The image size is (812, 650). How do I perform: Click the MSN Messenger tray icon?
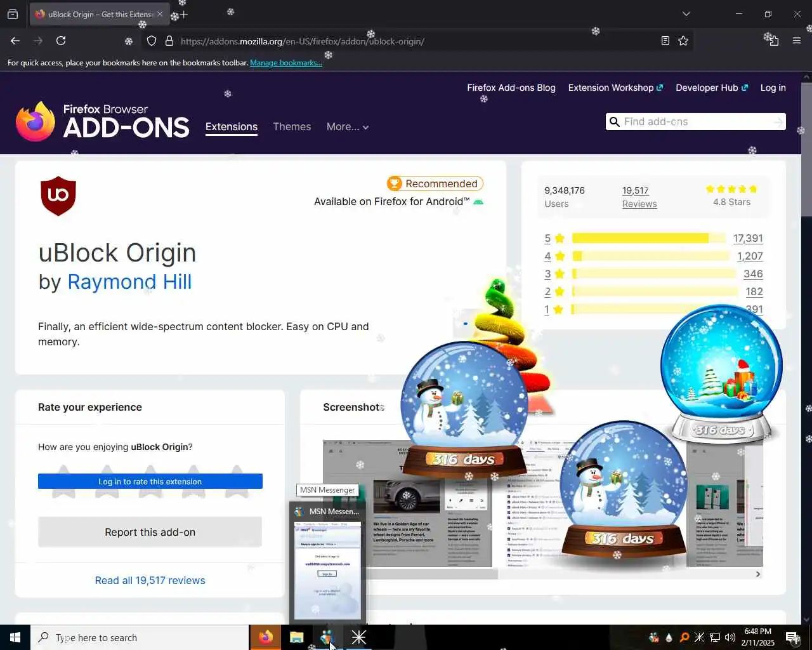pyautogui.click(x=654, y=637)
